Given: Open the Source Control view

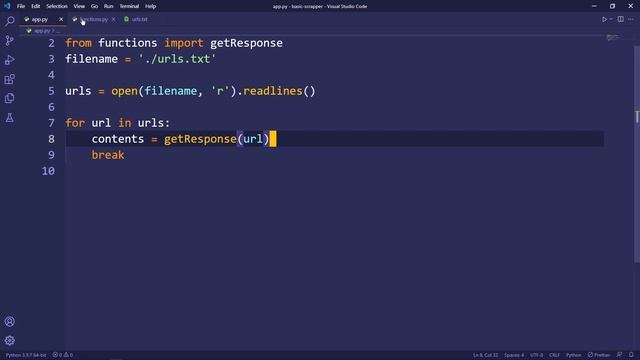Looking at the screenshot, I should click(x=9, y=40).
